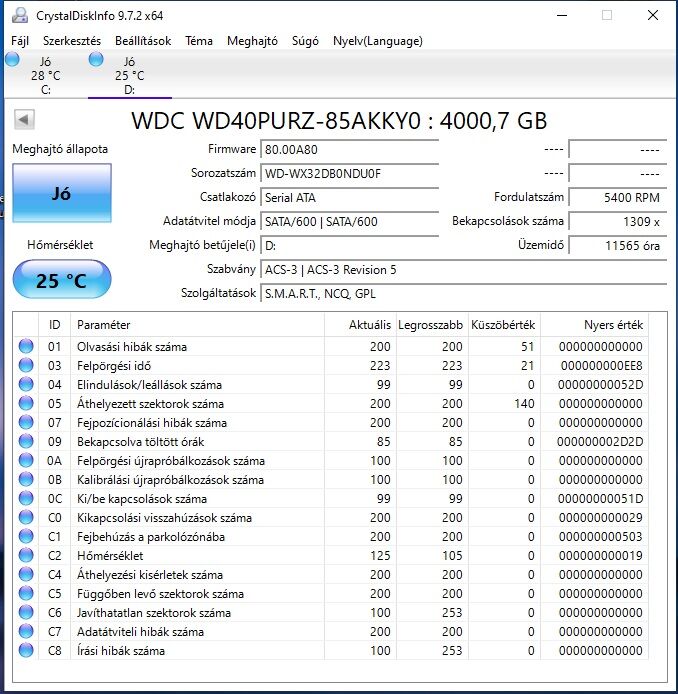The height and width of the screenshot is (694, 678).
Task: Open the Nyelv(Language) menu
Action: 378,41
